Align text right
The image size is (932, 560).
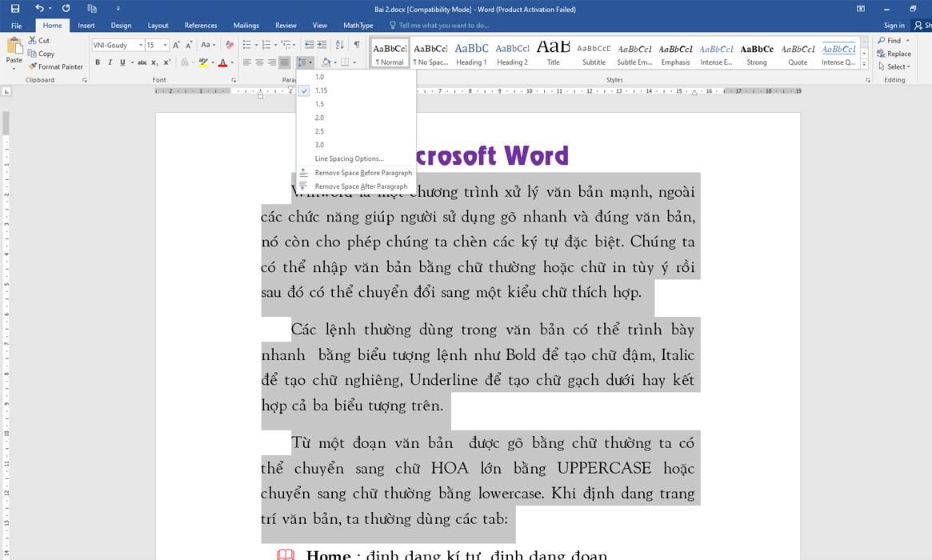(x=272, y=62)
